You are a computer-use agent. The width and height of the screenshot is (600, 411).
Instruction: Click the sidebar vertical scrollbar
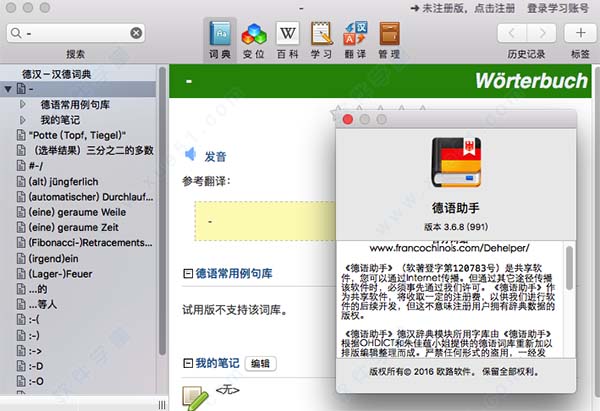[x=162, y=210]
